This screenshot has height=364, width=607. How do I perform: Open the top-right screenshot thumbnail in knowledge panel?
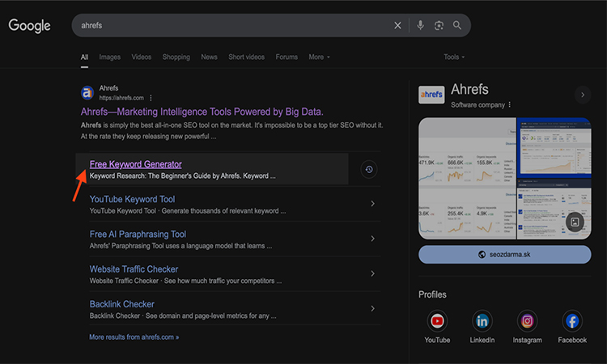[554, 147]
